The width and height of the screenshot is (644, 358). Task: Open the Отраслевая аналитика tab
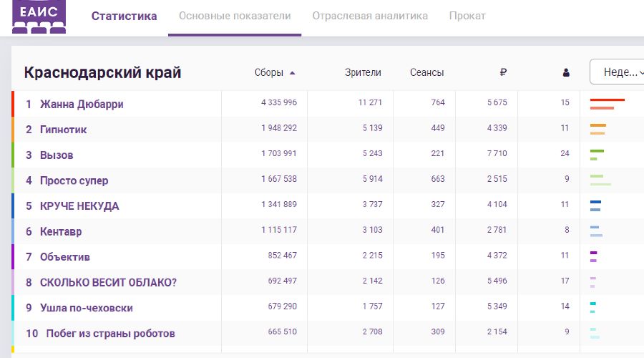point(370,16)
